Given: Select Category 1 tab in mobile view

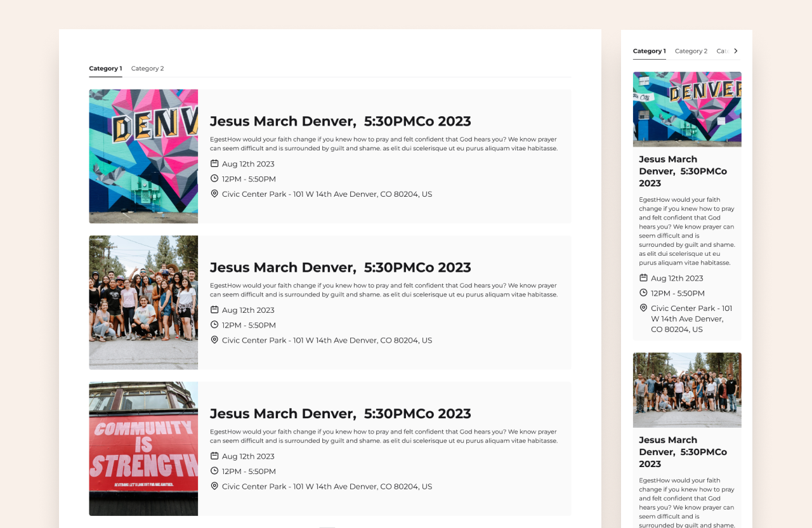Looking at the screenshot, I should tap(650, 51).
